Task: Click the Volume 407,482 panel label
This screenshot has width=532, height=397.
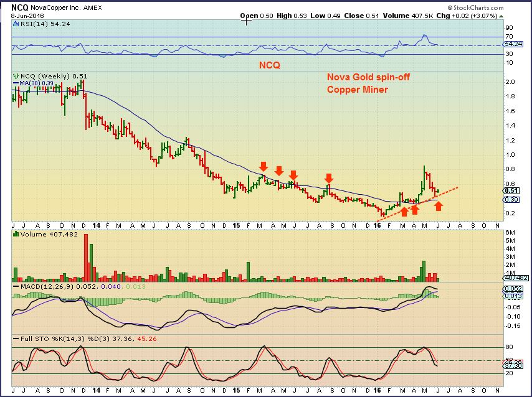Action: click(x=49, y=234)
